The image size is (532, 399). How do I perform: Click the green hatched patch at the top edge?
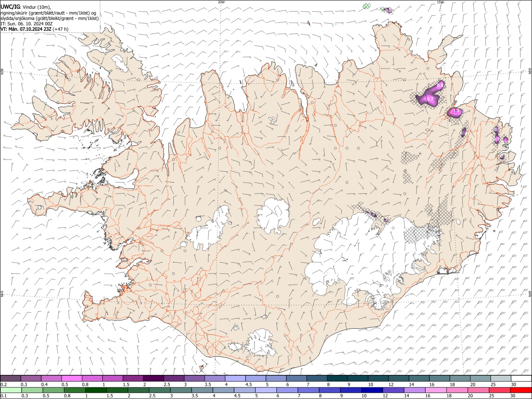[366, 6]
